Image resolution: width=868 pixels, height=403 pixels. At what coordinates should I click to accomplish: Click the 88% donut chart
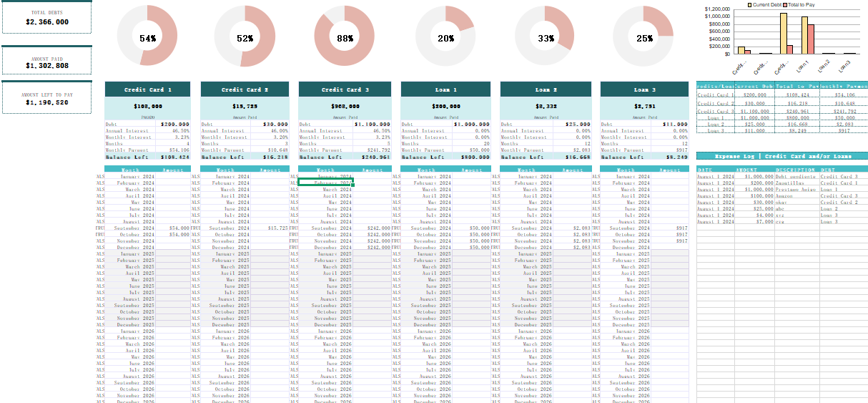345,37
